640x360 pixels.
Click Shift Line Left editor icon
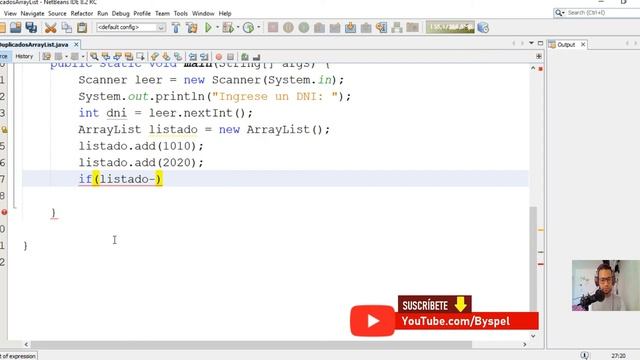pos(193,56)
